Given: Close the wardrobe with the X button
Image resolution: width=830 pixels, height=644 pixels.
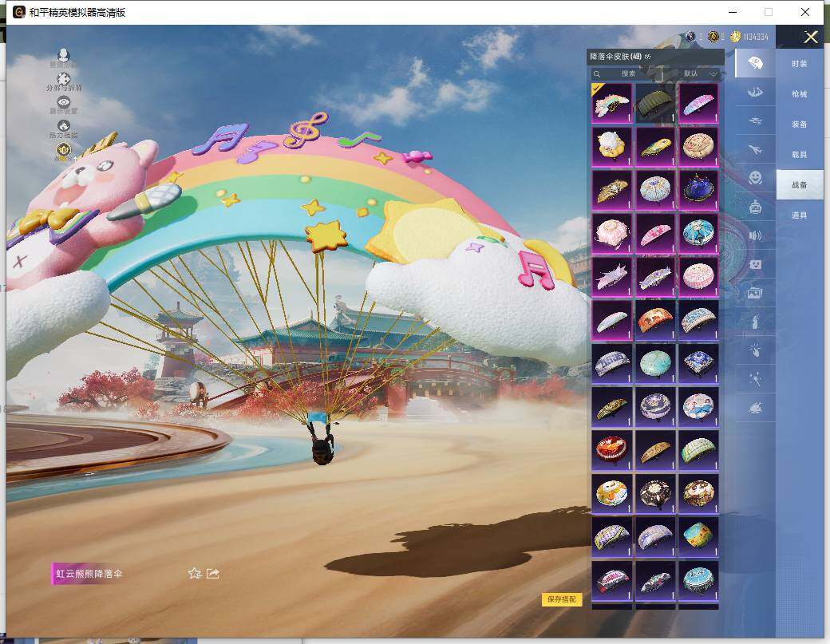Looking at the screenshot, I should tap(811, 38).
